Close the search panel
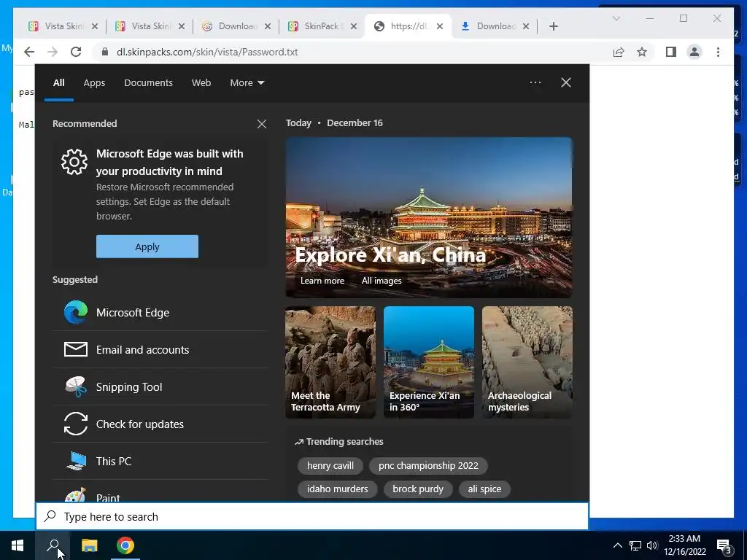Viewport: 747px width, 560px height. [x=566, y=82]
